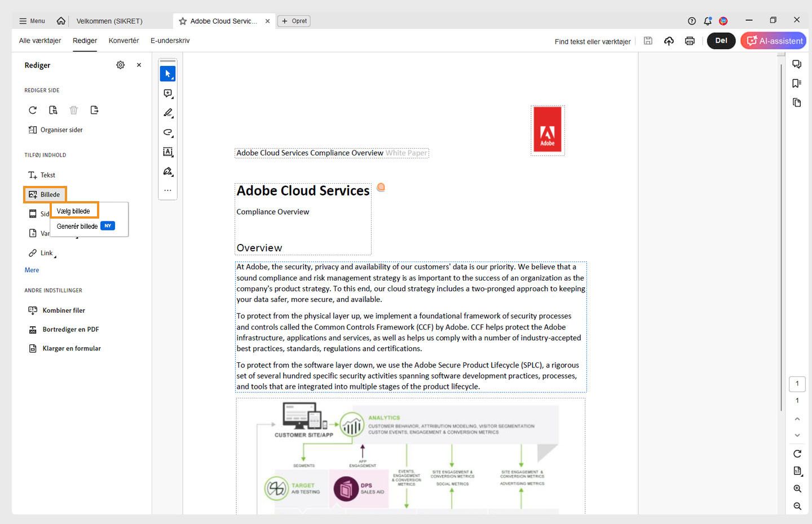Open the Add comment tool
This screenshot has width=812, height=524.
point(167,93)
